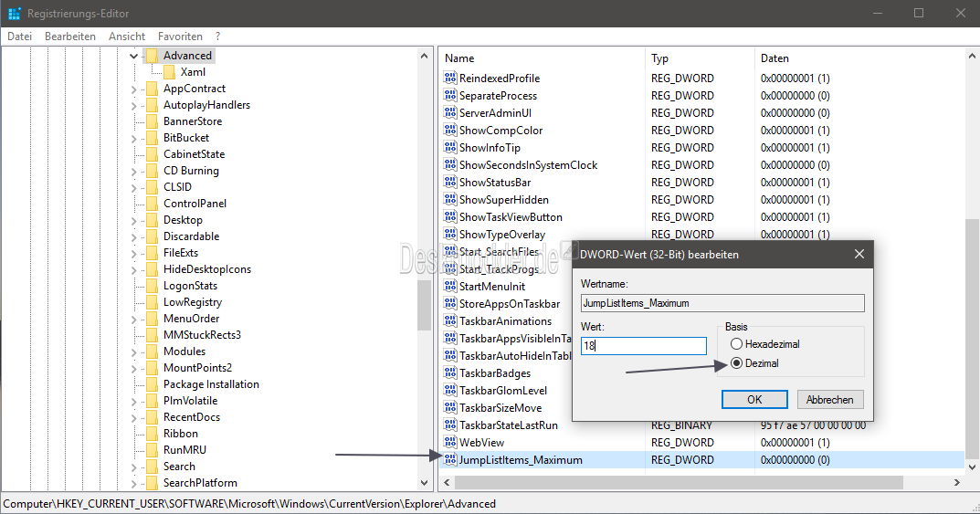Click the Wert input field
This screenshot has width=980, height=514.
(644, 345)
